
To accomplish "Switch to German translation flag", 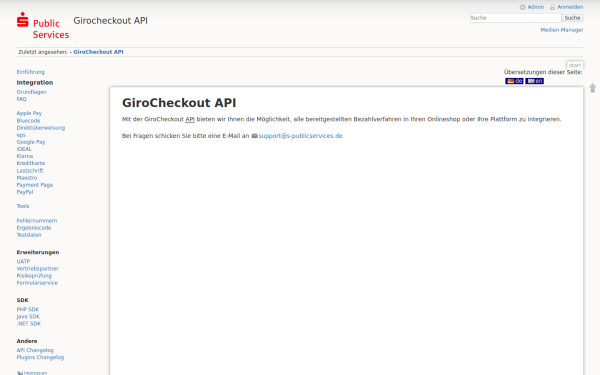I will coord(514,81).
